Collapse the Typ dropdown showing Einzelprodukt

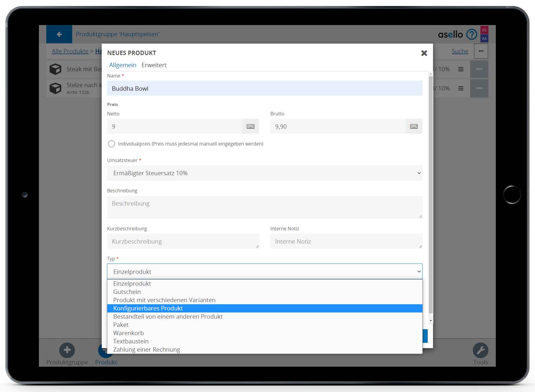point(264,272)
